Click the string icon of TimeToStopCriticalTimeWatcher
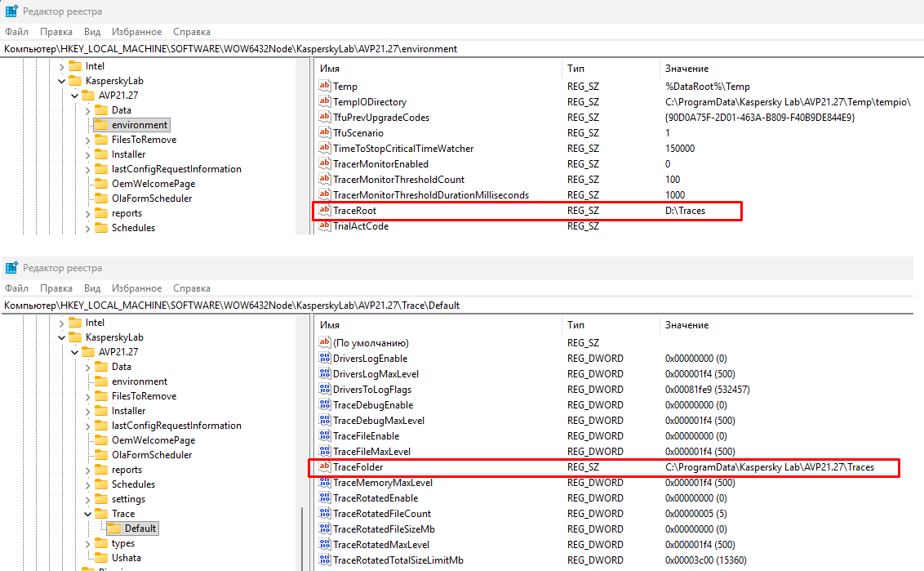The image size is (924, 571). pos(325,148)
